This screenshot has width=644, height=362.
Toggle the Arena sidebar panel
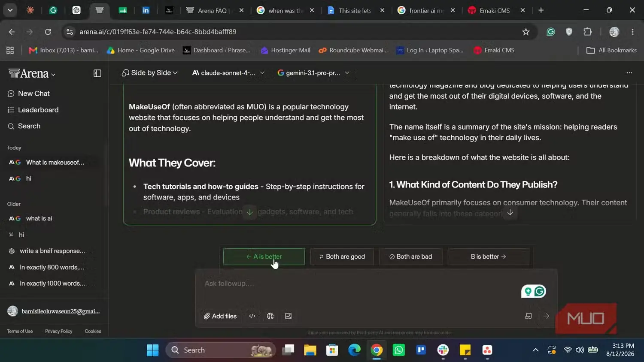click(x=97, y=73)
